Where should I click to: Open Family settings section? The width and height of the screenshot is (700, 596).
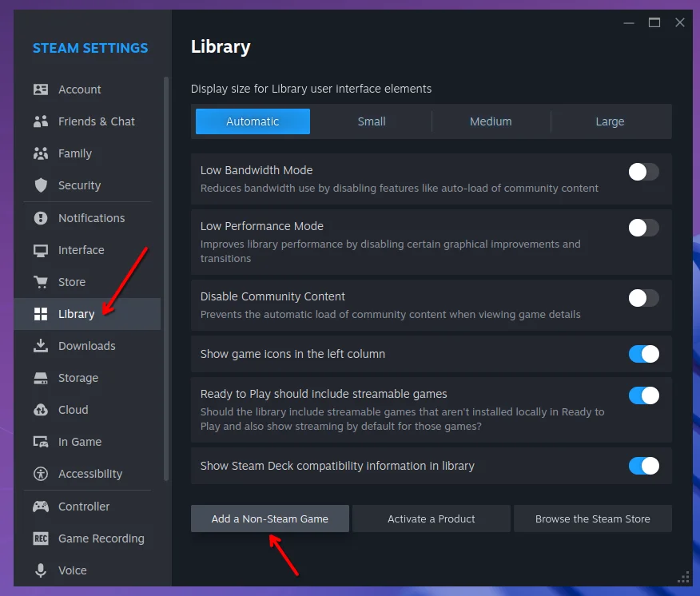click(x=88, y=153)
